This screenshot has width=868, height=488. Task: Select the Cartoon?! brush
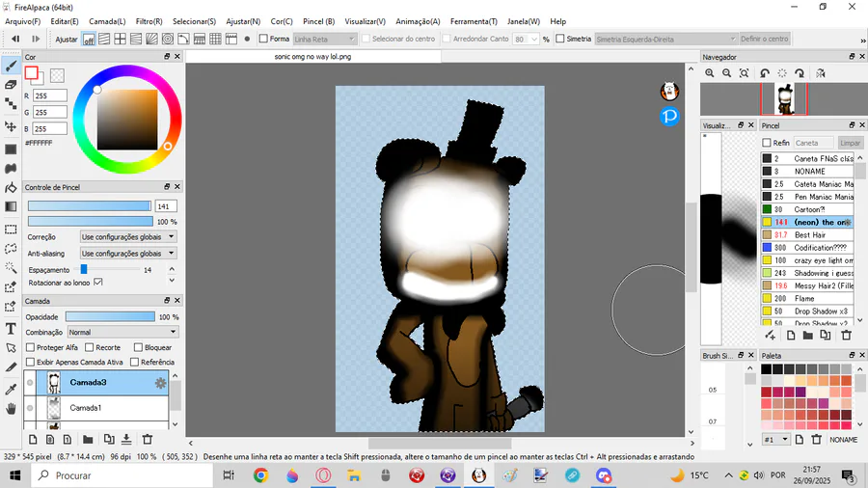(807, 209)
